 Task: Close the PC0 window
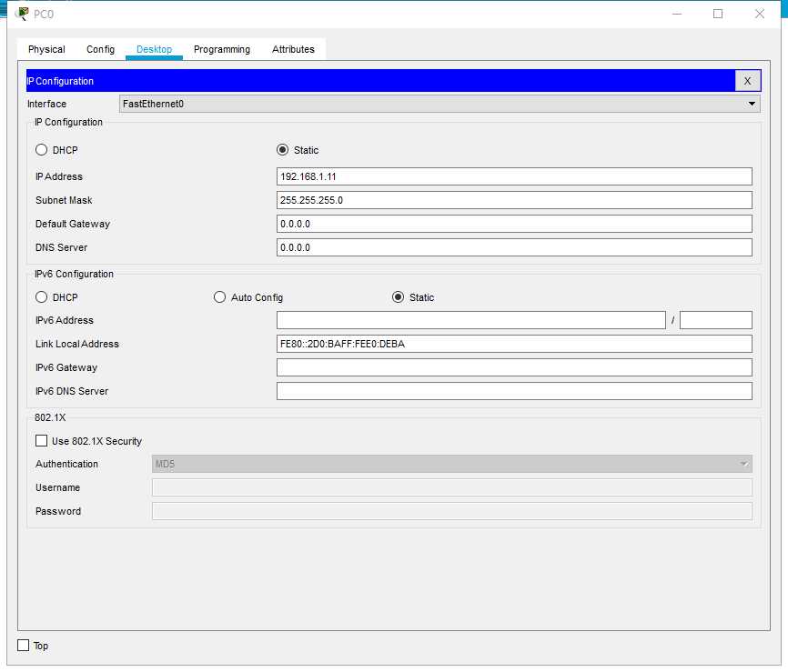[x=760, y=14]
